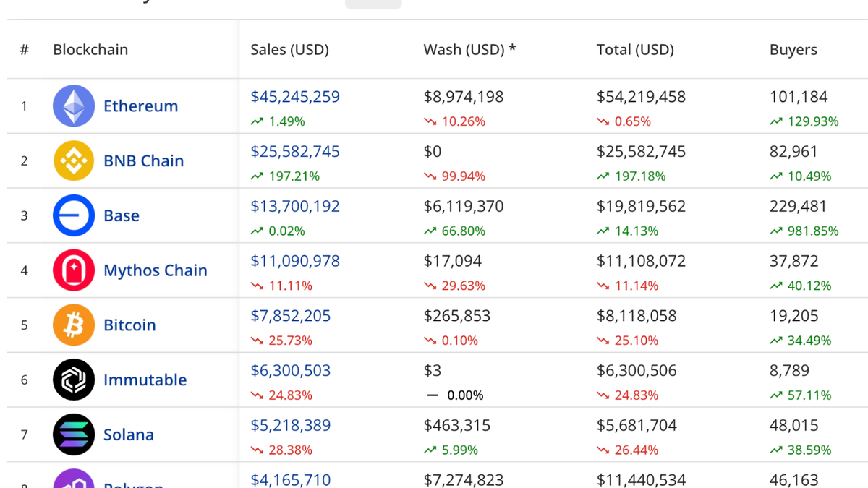
Task: Open the Ethereum blockchain link
Action: [x=140, y=106]
